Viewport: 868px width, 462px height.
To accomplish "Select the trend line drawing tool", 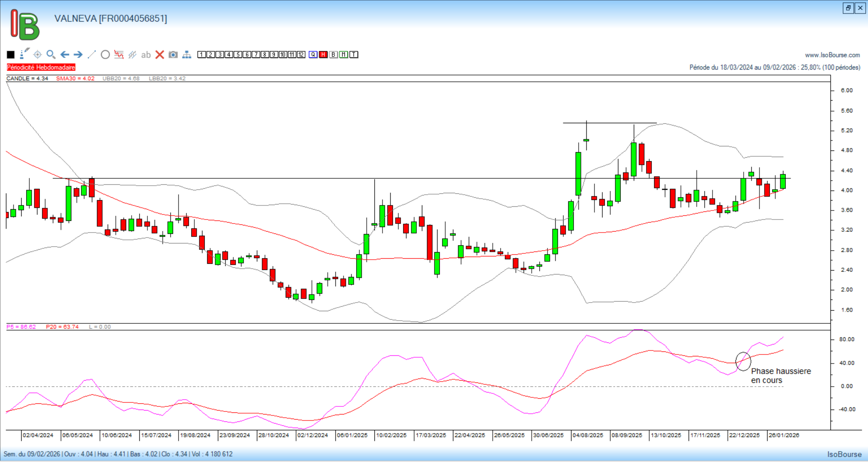I will coord(92,55).
